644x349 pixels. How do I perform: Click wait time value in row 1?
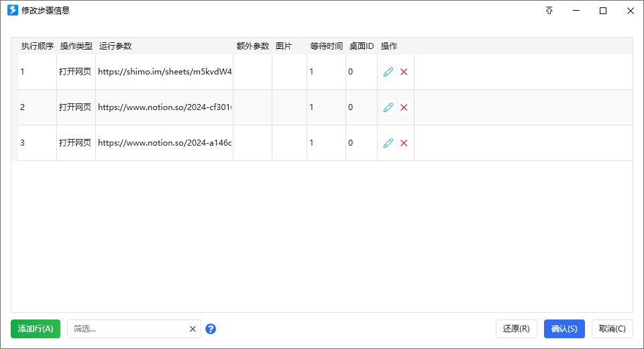click(326, 72)
